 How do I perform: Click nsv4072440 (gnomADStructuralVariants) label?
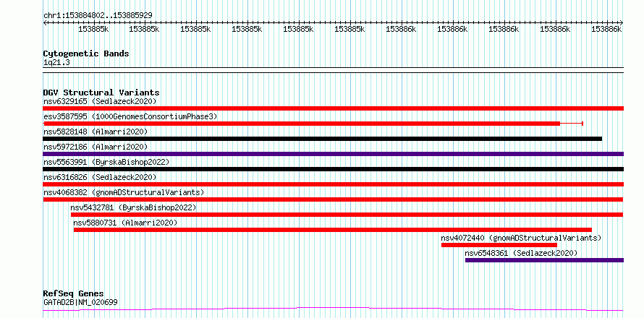click(x=521, y=238)
